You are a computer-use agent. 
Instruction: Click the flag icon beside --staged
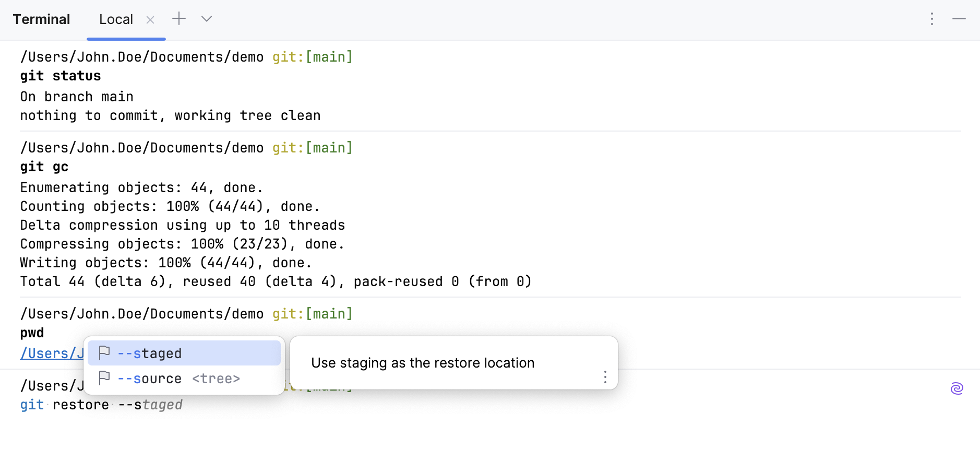[x=104, y=353]
